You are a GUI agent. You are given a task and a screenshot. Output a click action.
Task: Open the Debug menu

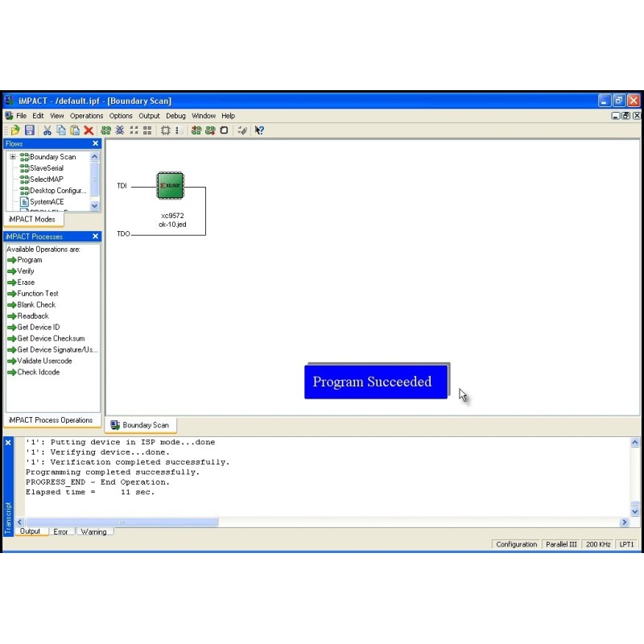coord(175,116)
